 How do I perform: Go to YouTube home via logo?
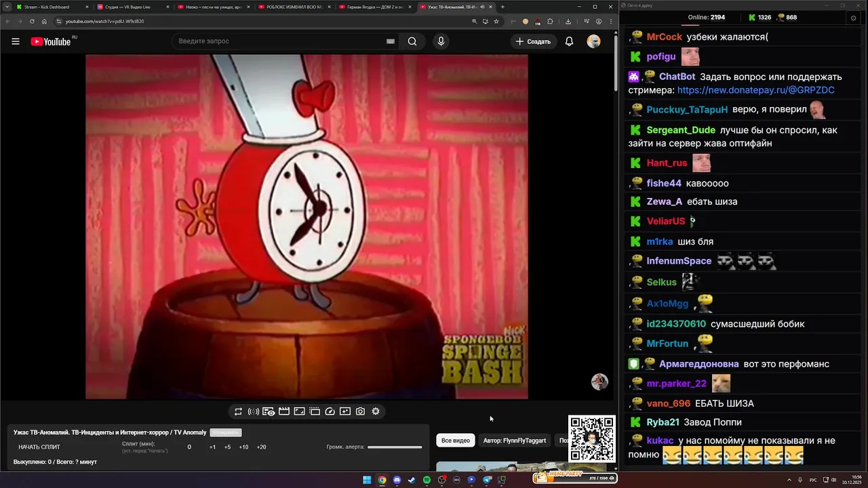click(x=51, y=41)
